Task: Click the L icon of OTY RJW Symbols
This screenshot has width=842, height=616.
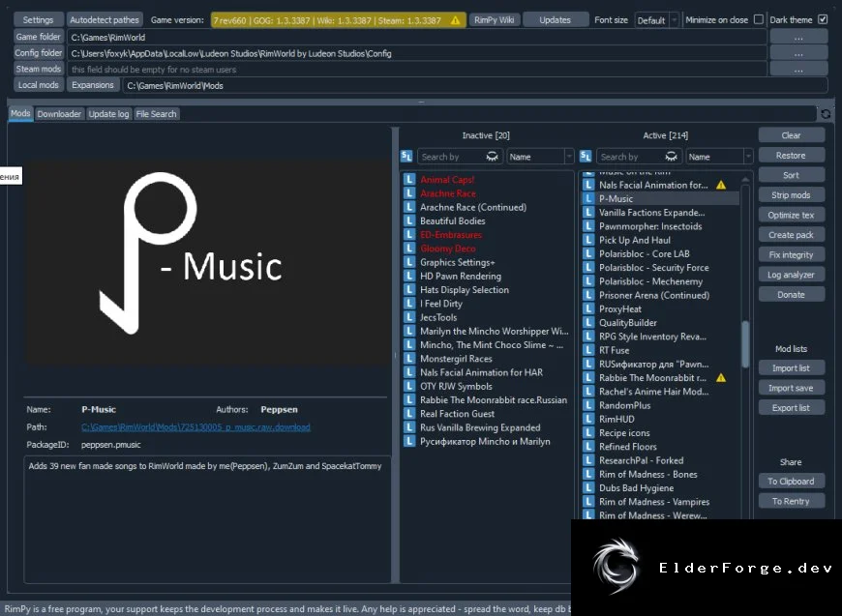Action: pos(409,386)
